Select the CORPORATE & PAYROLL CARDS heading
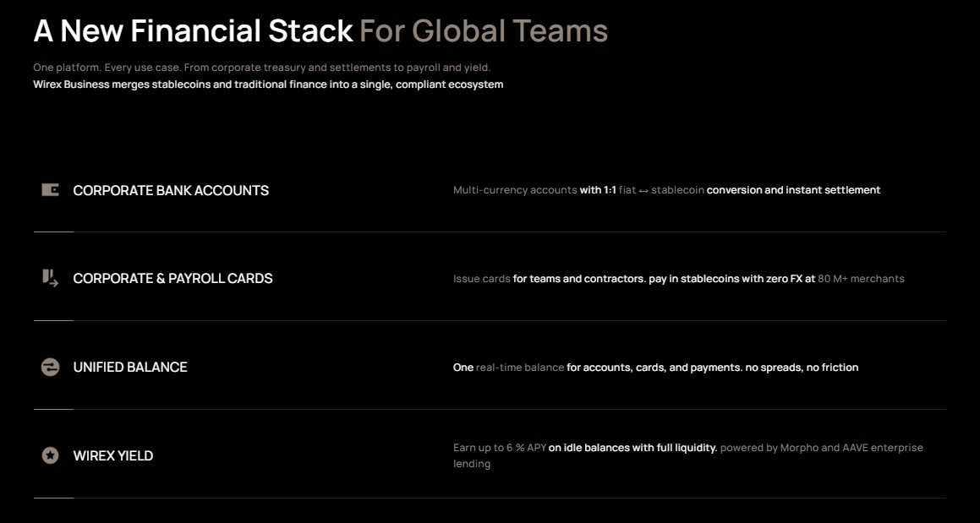Image resolution: width=980 pixels, height=523 pixels. [172, 279]
